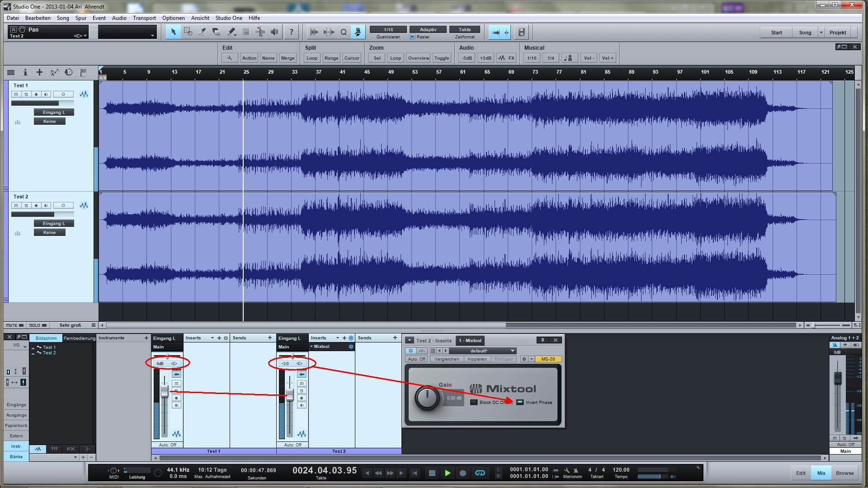Adjust the Mixtool Gain knob
The width and height of the screenshot is (868, 488).
[427, 398]
